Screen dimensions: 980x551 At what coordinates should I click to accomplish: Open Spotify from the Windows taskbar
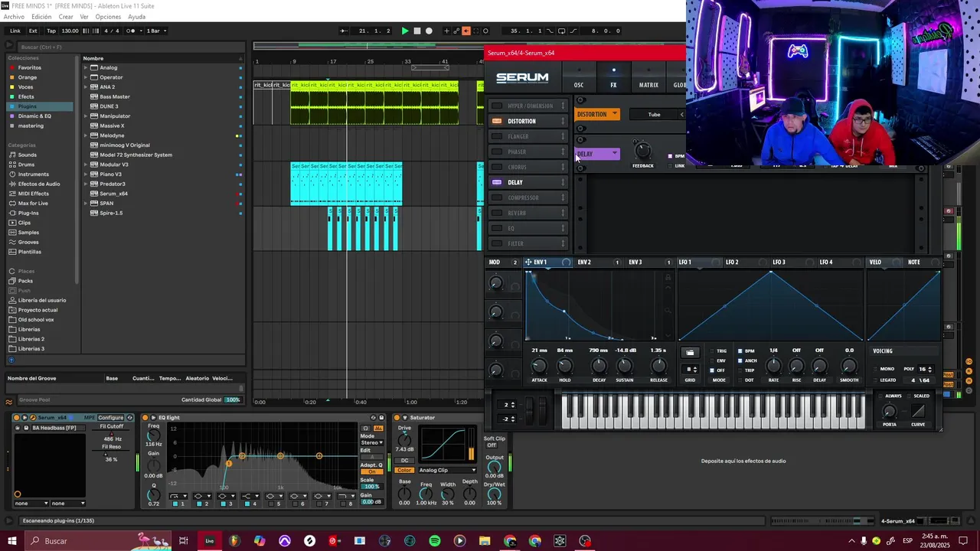pyautogui.click(x=435, y=541)
